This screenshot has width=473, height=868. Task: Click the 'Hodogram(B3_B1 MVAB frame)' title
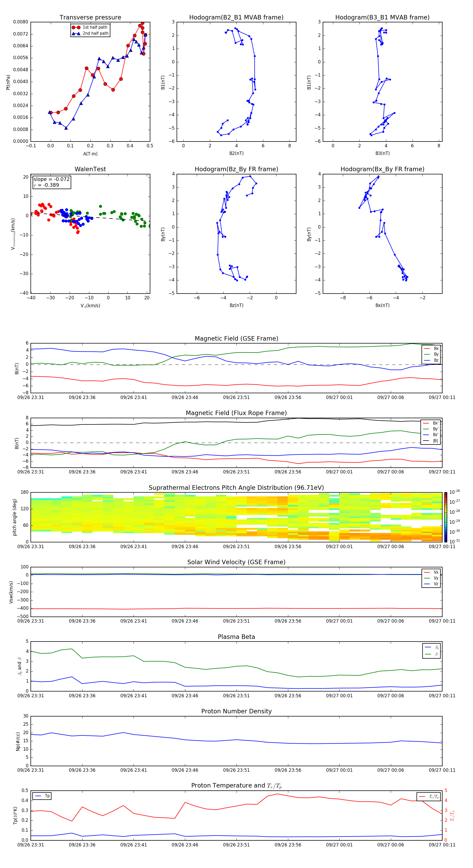pyautogui.click(x=382, y=18)
